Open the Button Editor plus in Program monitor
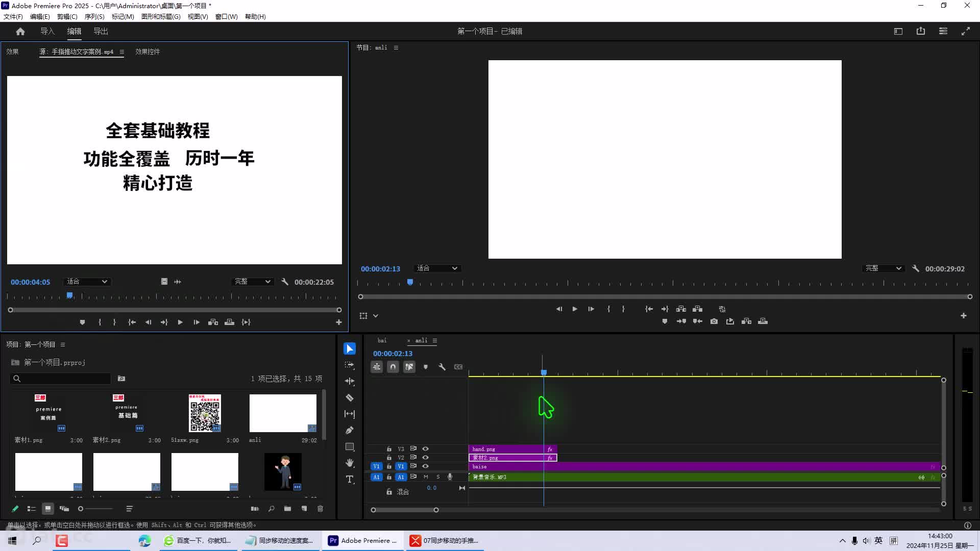Viewport: 980px width, 551px height. pos(964,316)
